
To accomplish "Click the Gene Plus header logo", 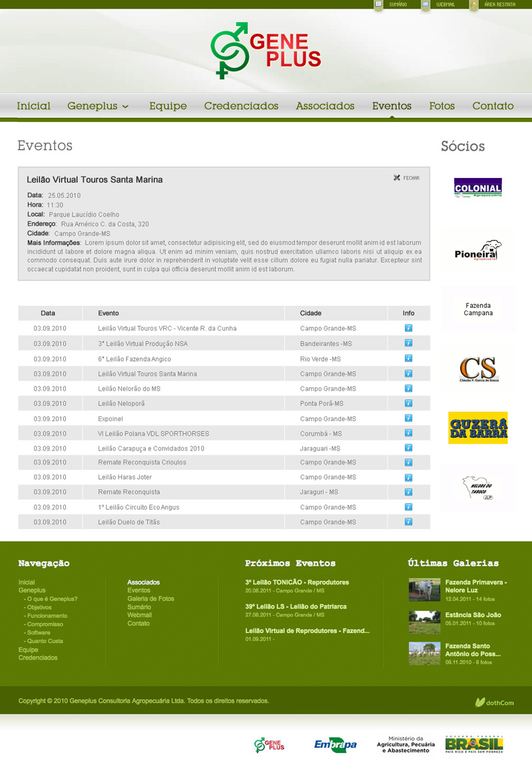I will click(266, 51).
